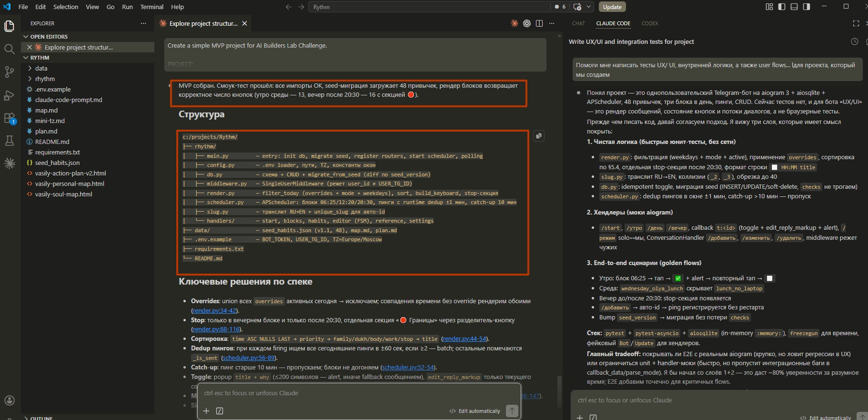Click Claude spark icon in editor toolbar
The image size is (868, 420).
click(515, 23)
